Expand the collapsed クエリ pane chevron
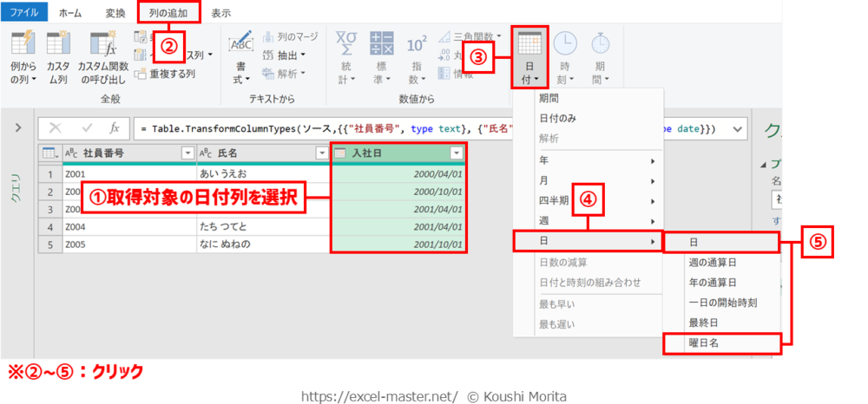Screen dimensions: 868x404 (x=17, y=128)
